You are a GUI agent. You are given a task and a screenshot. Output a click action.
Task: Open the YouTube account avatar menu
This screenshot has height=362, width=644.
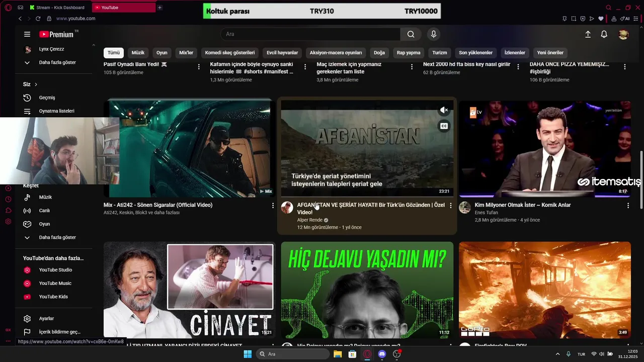point(624,34)
